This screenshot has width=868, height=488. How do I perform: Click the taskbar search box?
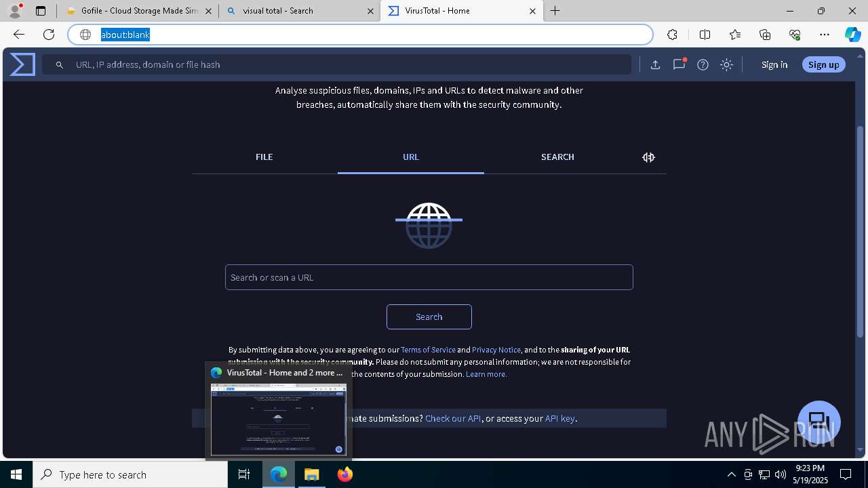(x=130, y=474)
